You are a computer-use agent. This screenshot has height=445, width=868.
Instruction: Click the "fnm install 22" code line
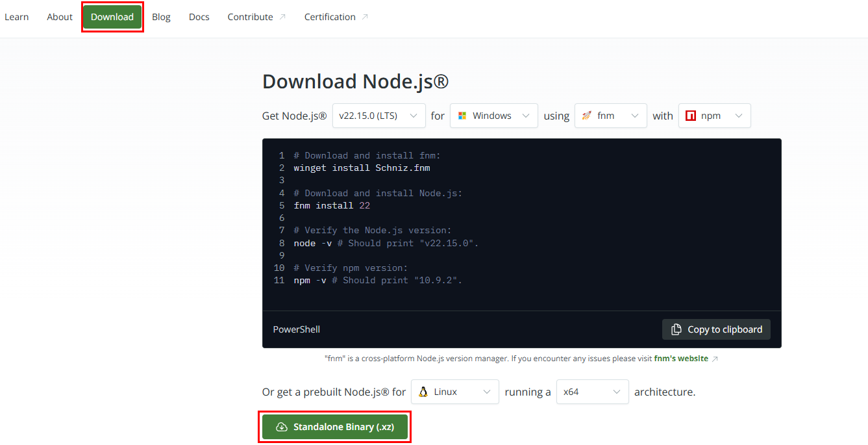pyautogui.click(x=332, y=205)
